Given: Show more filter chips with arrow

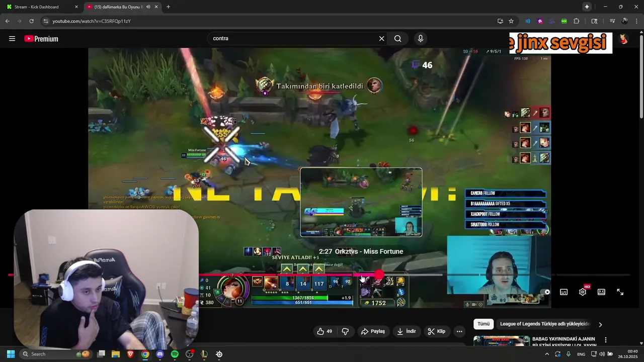Looking at the screenshot, I should click(x=600, y=325).
